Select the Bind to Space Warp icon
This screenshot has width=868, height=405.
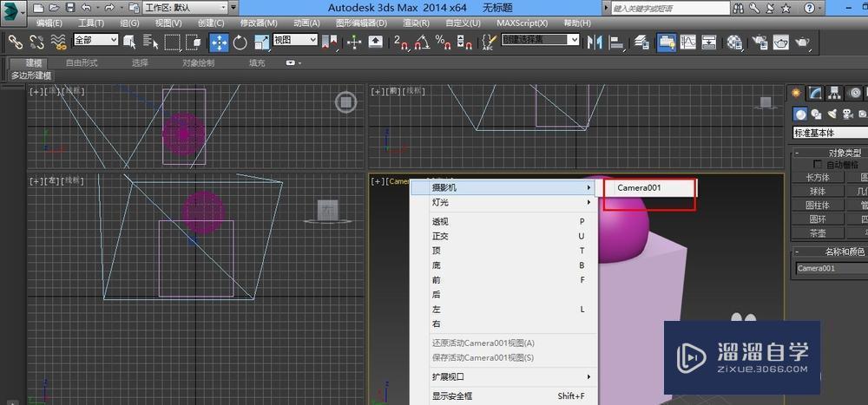[x=58, y=42]
